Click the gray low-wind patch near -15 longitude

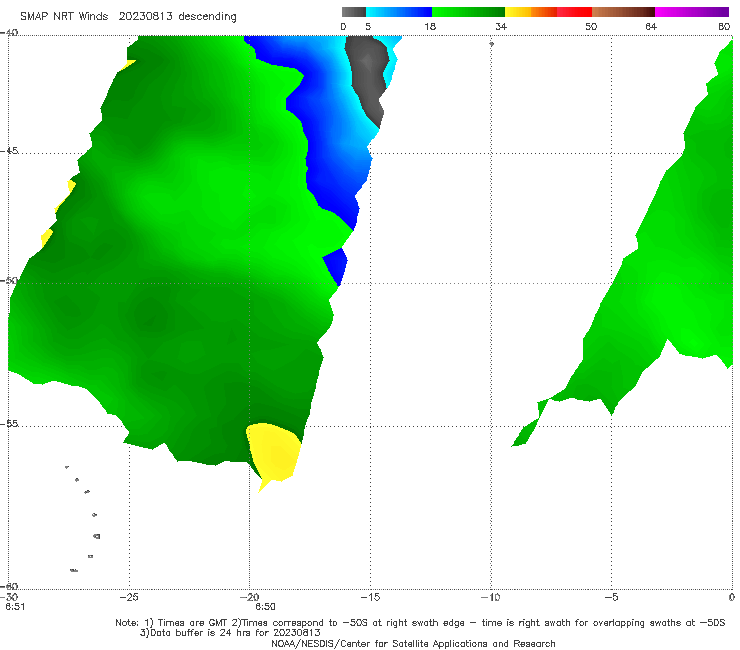(x=368, y=78)
